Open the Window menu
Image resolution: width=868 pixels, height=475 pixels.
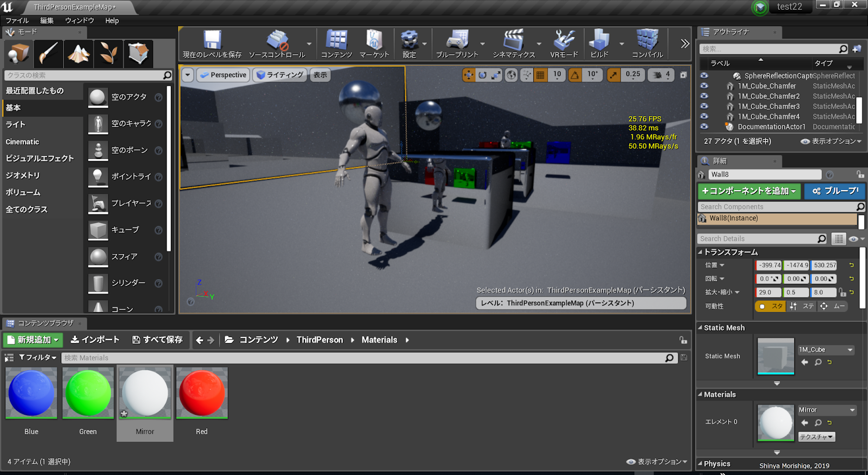[80, 21]
